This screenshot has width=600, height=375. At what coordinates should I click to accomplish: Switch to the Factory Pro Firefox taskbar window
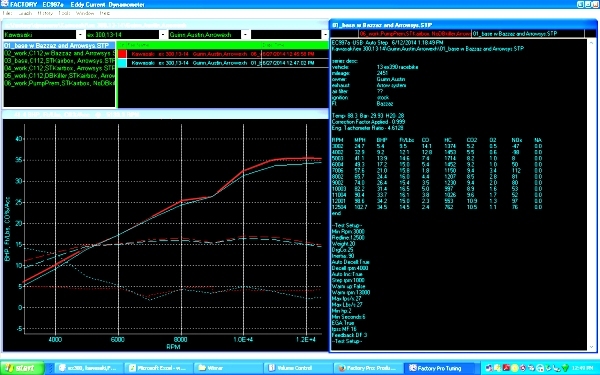(368, 368)
